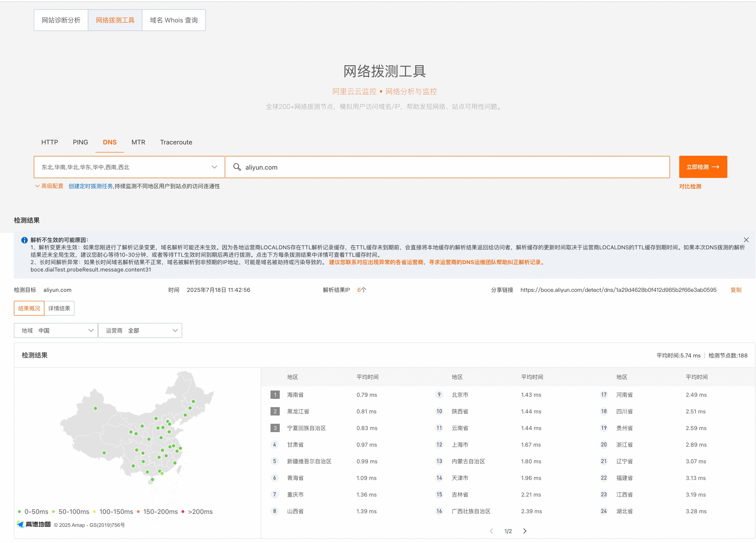Select the 陕西省 row
Screen dimensions: 756x543
point(508,412)
